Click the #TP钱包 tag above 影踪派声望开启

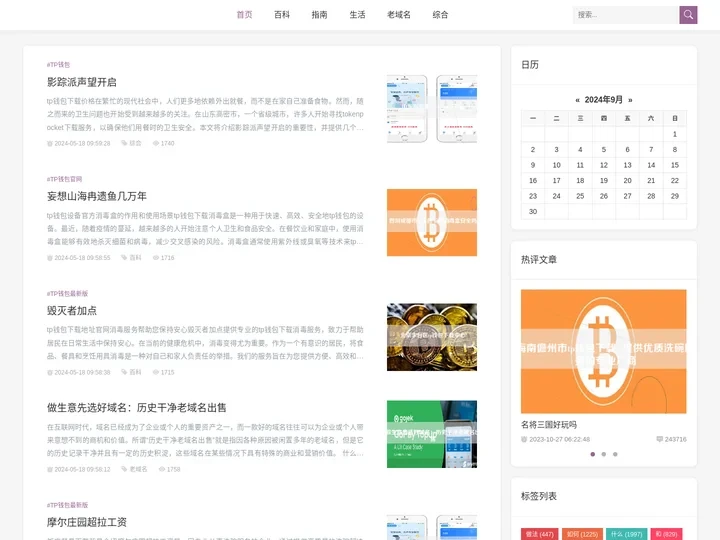point(58,65)
